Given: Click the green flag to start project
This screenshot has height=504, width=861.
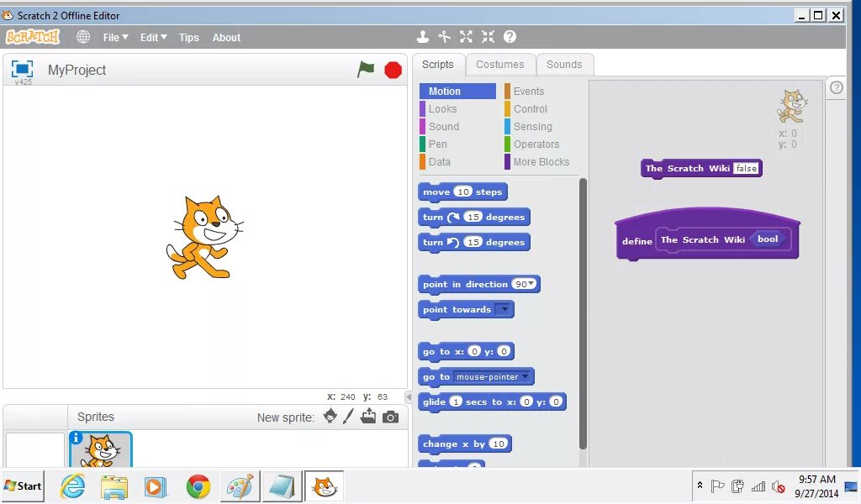Looking at the screenshot, I should (x=366, y=69).
